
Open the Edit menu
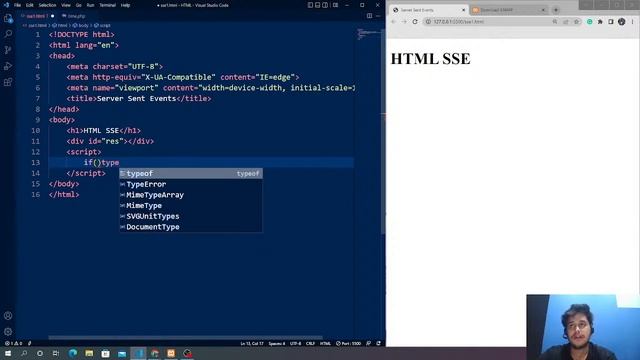pos(30,5)
